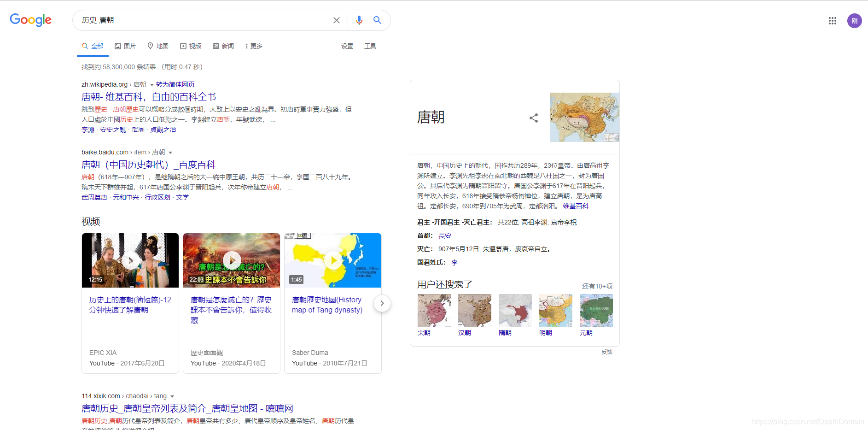Click 反馈 feedback link
This screenshot has width=868, height=430.
click(607, 352)
